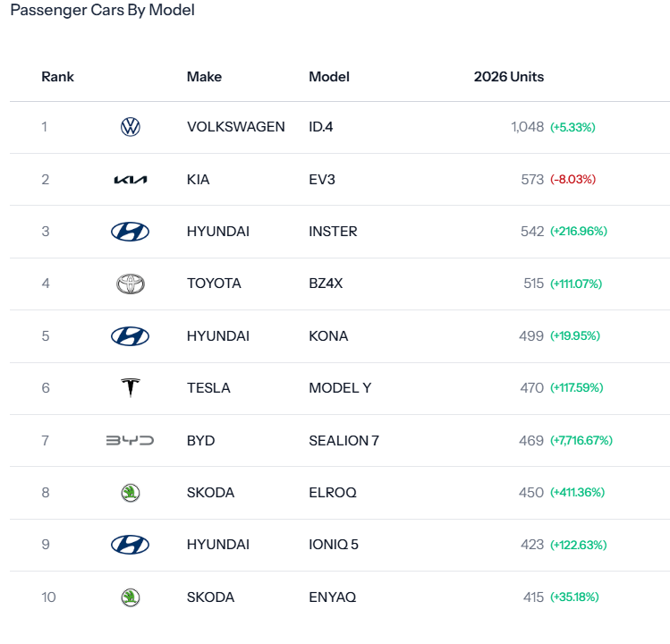
Task: Click the 2026 Units column header
Action: click(508, 77)
